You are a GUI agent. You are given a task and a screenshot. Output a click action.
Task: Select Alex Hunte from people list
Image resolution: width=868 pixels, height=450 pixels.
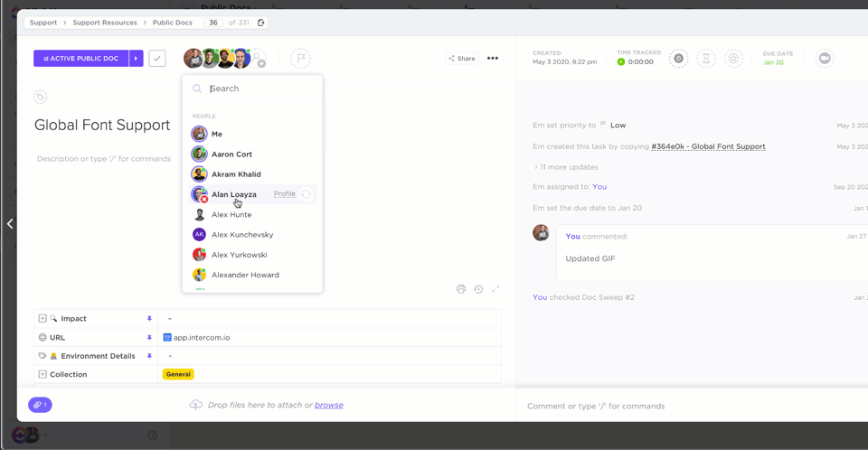(252, 214)
